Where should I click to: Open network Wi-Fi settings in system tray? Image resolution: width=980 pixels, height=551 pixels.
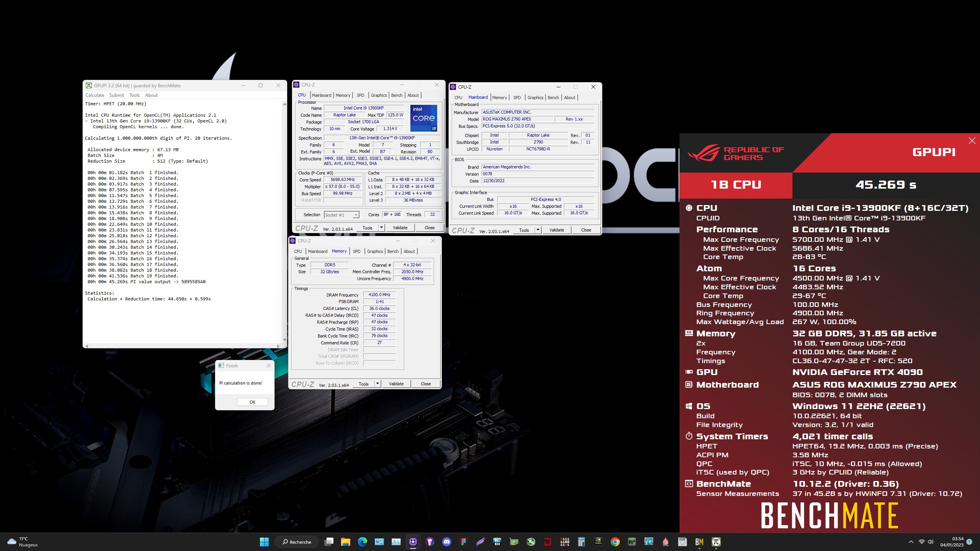922,542
